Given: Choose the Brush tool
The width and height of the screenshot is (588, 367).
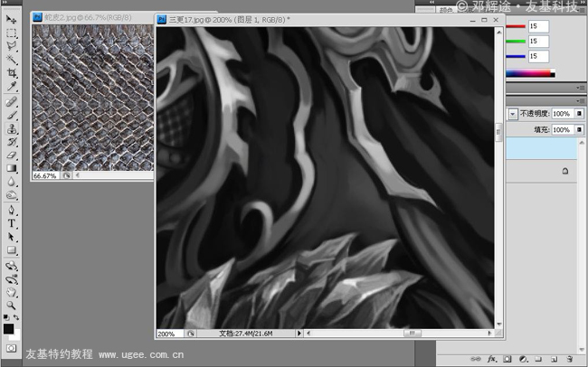Looking at the screenshot, I should coord(12,116).
